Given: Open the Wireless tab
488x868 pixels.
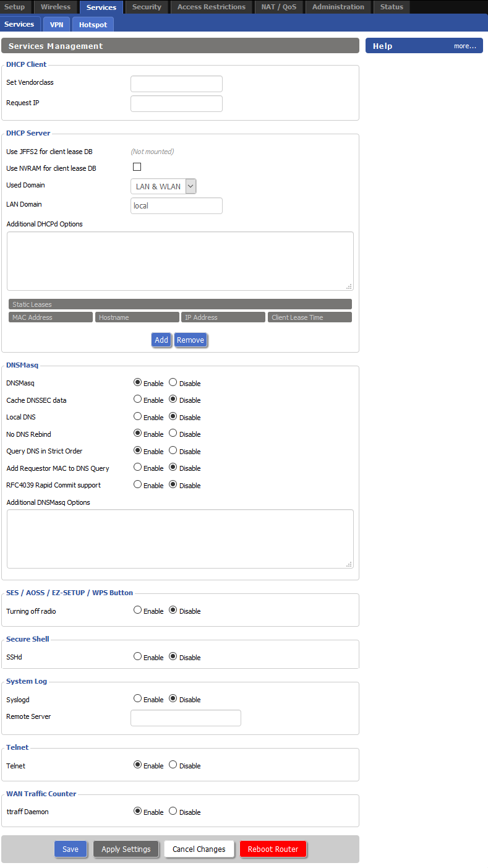Looking at the screenshot, I should (x=56, y=7).
